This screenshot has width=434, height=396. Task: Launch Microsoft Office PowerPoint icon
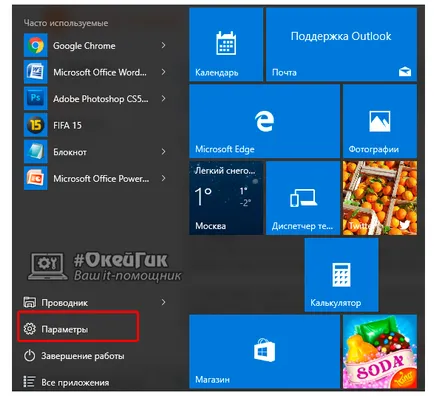pos(36,179)
